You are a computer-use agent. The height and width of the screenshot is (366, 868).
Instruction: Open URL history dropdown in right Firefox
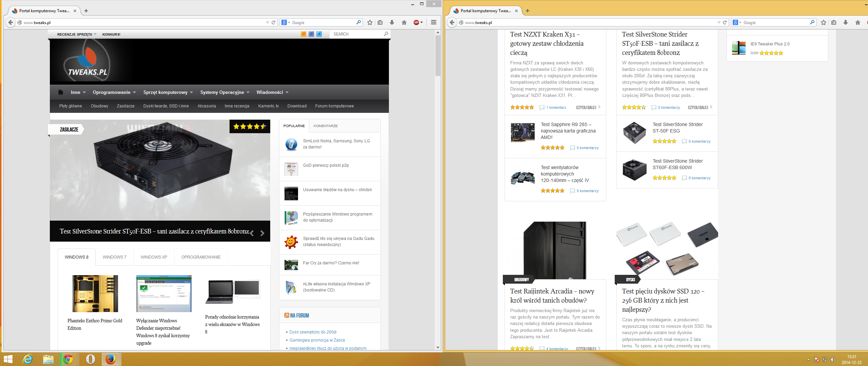pyautogui.click(x=719, y=22)
